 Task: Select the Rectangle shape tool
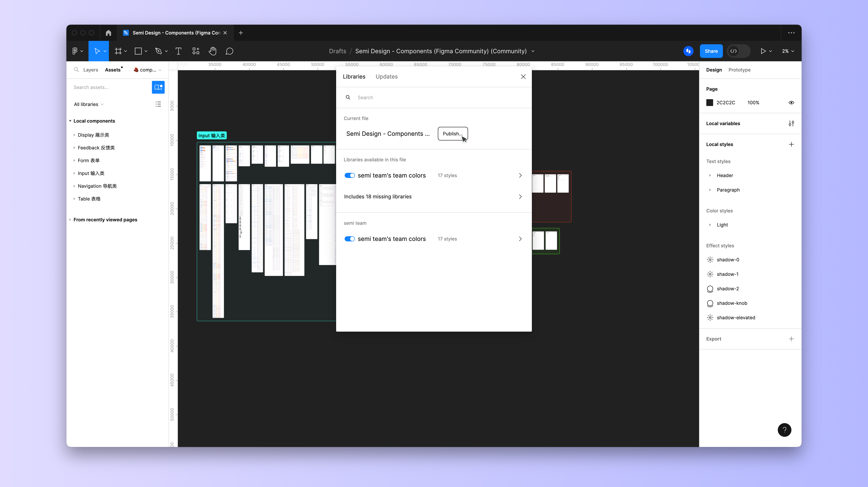[138, 51]
